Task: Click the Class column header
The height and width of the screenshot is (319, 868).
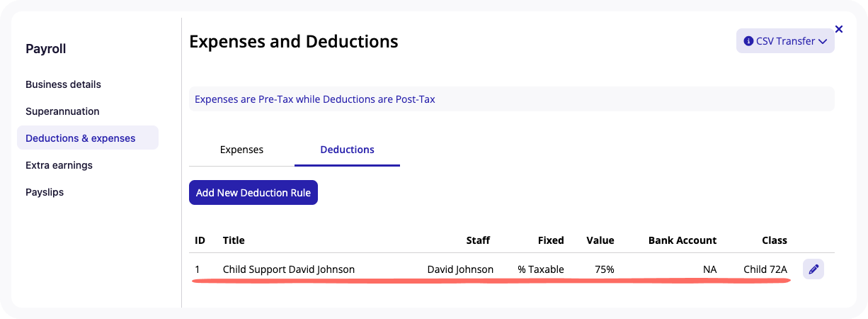Action: pyautogui.click(x=775, y=240)
